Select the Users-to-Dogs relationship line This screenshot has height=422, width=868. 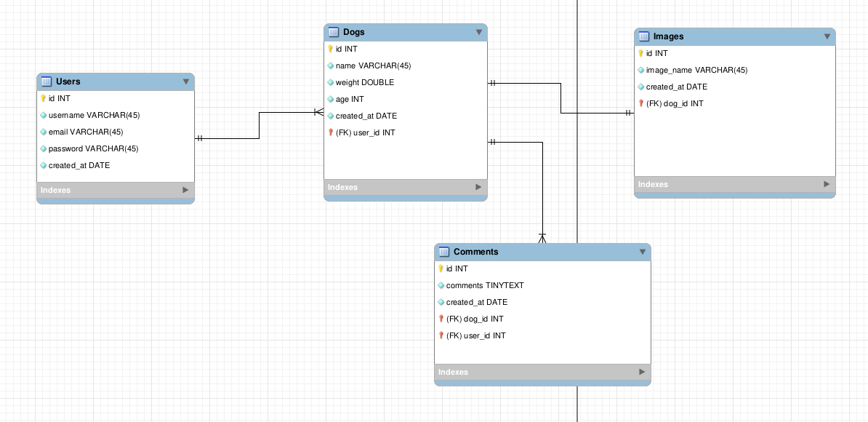259,125
